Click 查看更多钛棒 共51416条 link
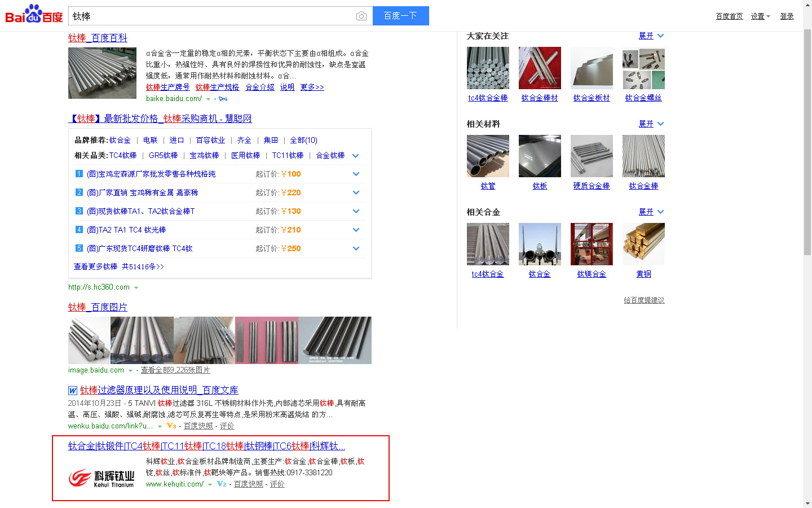The image size is (812, 508). pos(119,266)
